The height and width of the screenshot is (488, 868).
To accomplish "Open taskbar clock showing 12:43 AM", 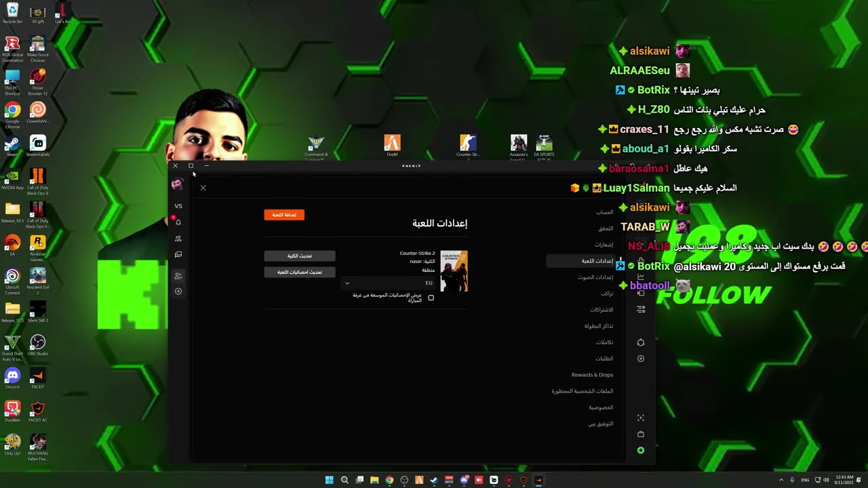I will click(x=844, y=481).
